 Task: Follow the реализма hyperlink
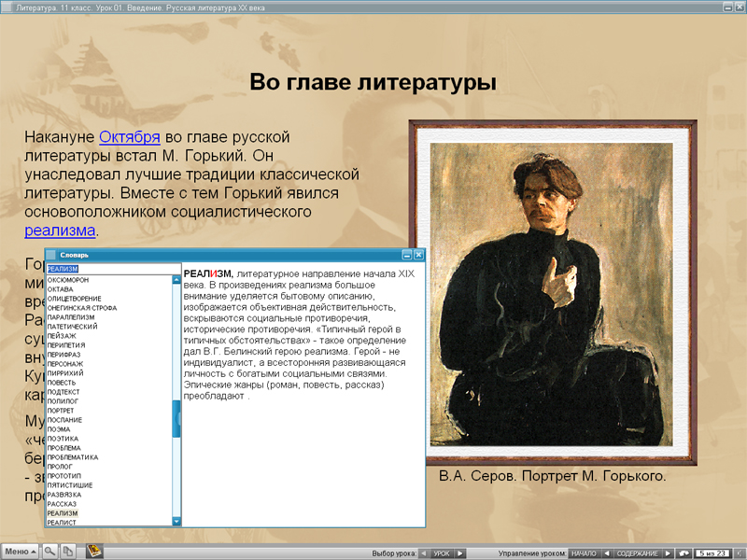pyautogui.click(x=60, y=231)
